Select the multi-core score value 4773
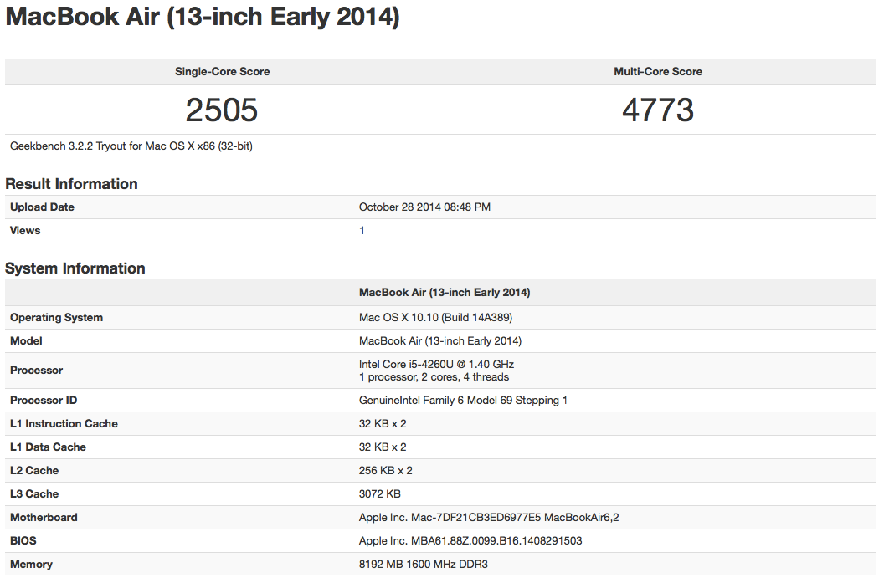 click(x=658, y=110)
